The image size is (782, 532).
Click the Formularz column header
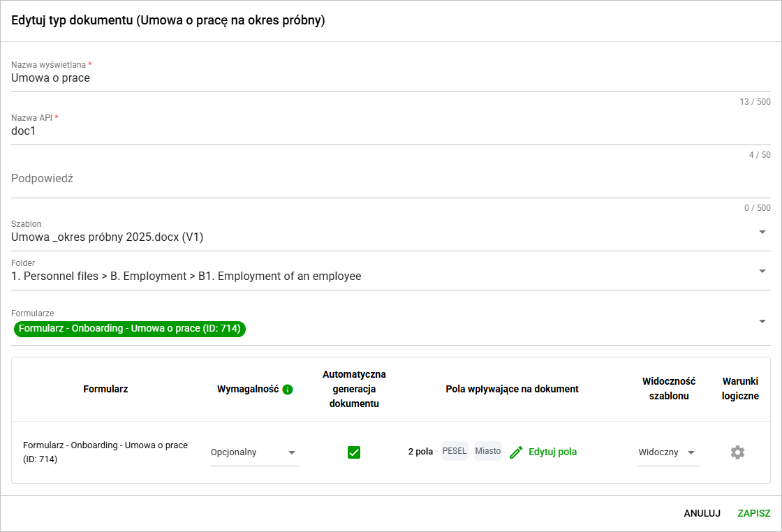pyautogui.click(x=105, y=389)
